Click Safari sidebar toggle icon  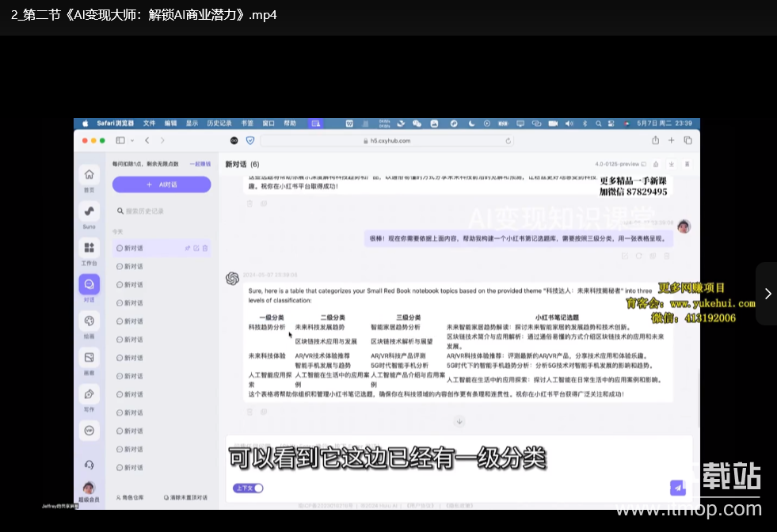click(x=120, y=141)
